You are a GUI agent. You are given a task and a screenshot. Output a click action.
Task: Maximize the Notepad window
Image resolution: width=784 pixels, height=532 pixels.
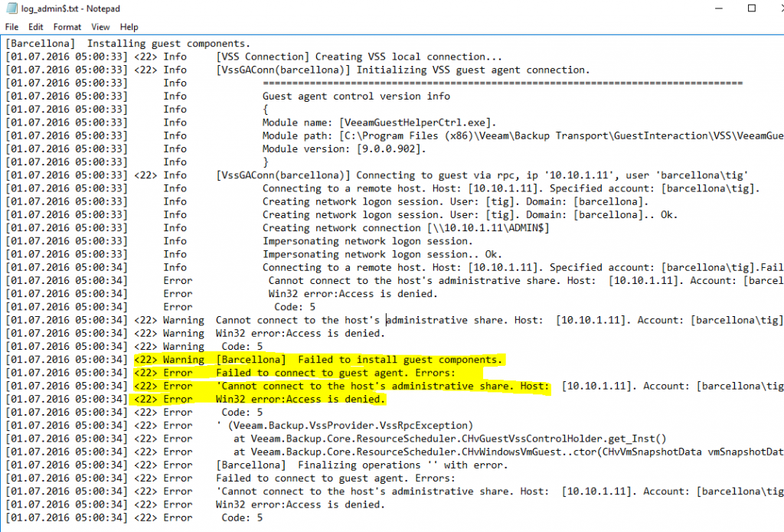[x=751, y=8]
